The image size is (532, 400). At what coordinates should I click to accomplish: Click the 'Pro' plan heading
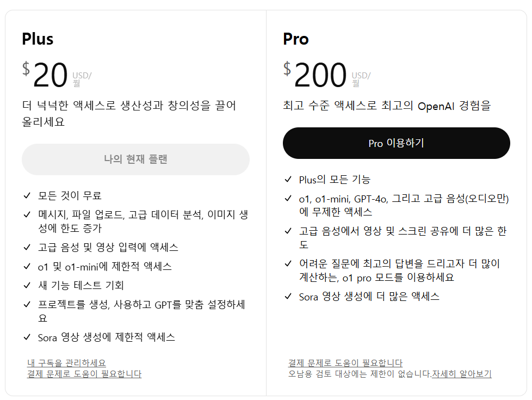click(296, 39)
